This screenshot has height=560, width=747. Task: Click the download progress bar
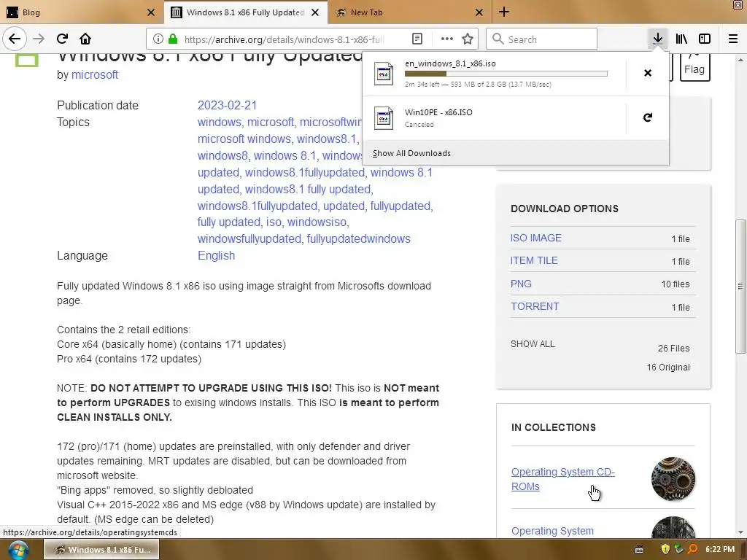[x=506, y=74]
